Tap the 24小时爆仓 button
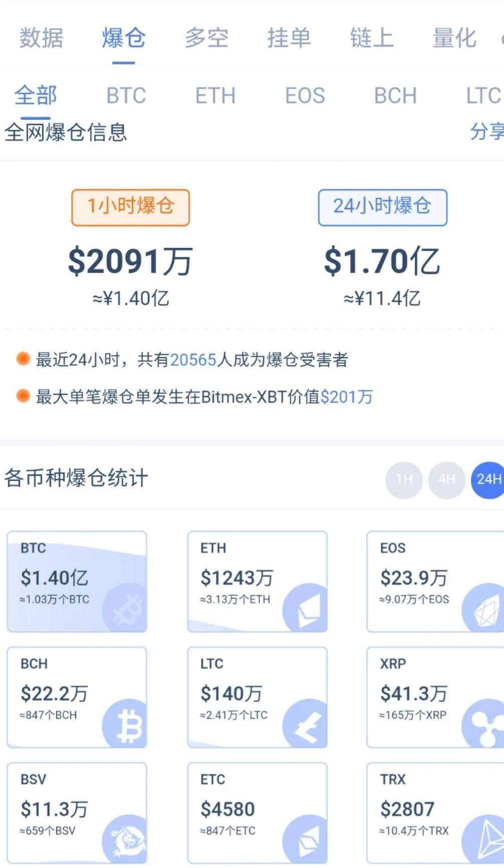Viewport: 504px width, 868px height. tap(382, 207)
